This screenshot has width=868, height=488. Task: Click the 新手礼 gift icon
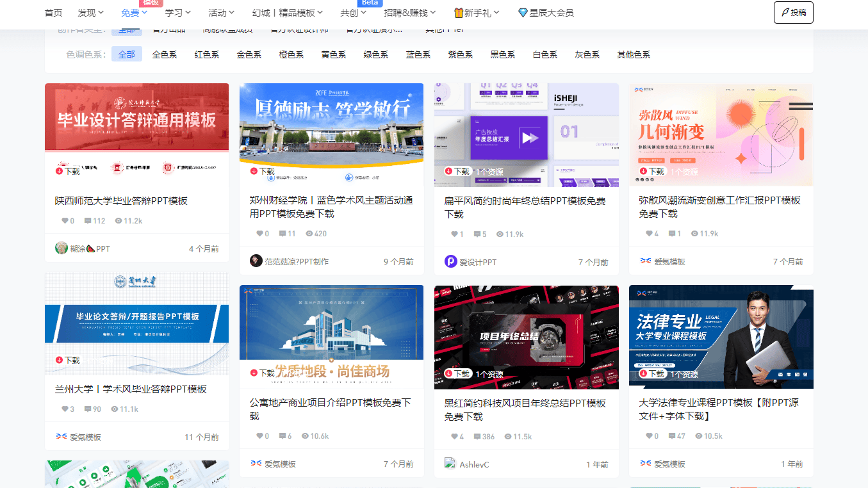coord(459,13)
